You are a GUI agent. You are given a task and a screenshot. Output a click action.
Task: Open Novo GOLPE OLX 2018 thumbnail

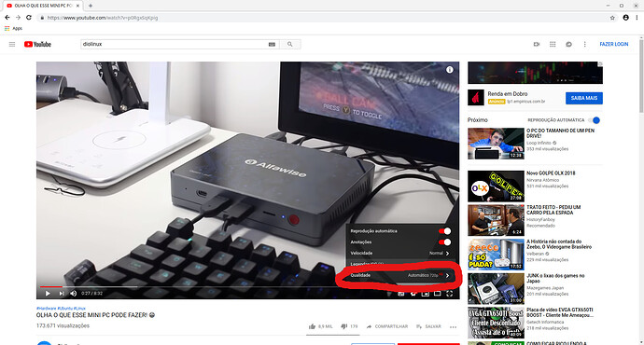tap(496, 186)
